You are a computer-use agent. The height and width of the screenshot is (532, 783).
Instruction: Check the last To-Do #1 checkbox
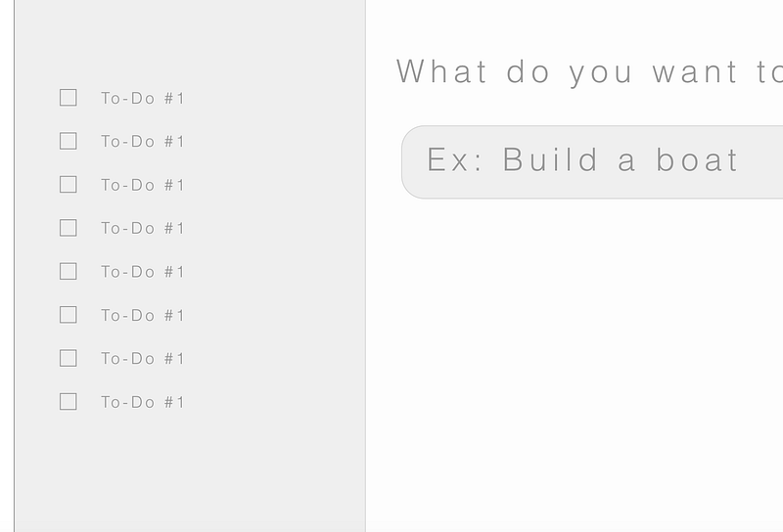[68, 401]
